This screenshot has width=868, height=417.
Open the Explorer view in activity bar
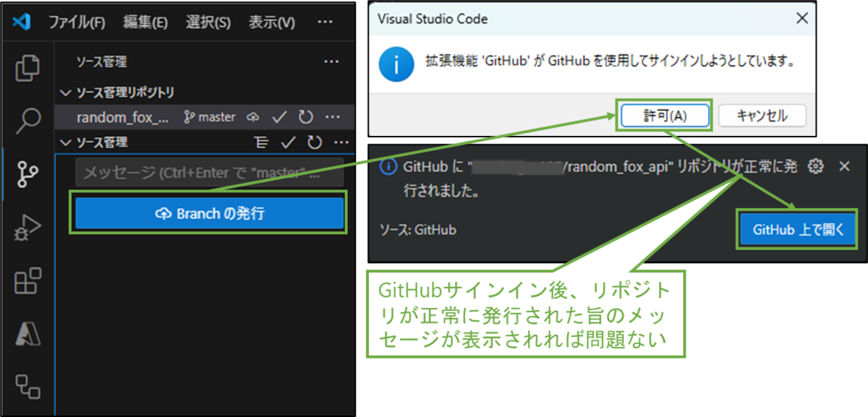(x=28, y=67)
